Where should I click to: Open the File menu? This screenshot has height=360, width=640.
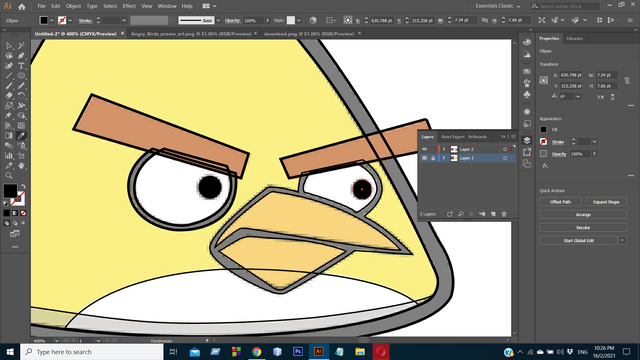[x=42, y=6]
